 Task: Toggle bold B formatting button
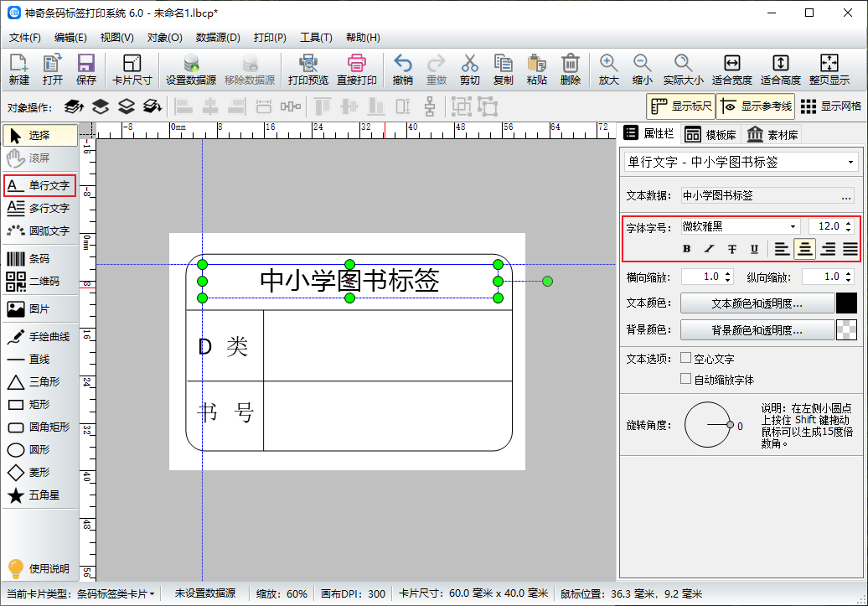coord(686,249)
